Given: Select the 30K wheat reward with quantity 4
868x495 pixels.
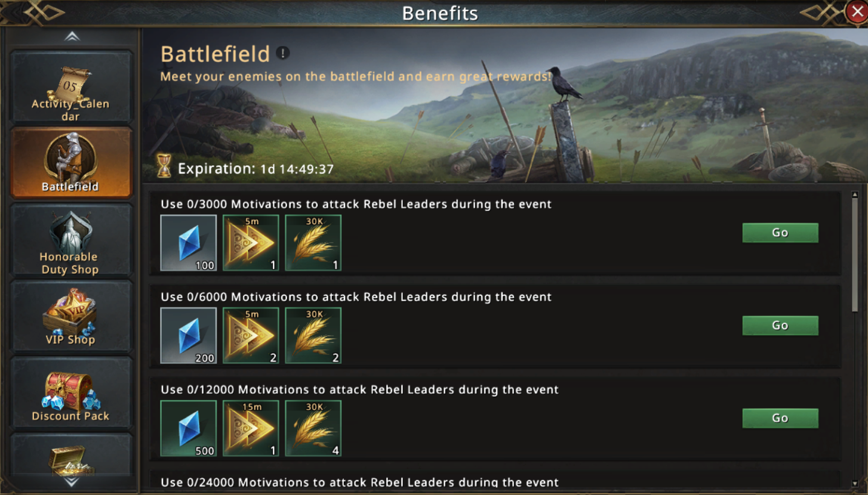Looking at the screenshot, I should tap(313, 428).
